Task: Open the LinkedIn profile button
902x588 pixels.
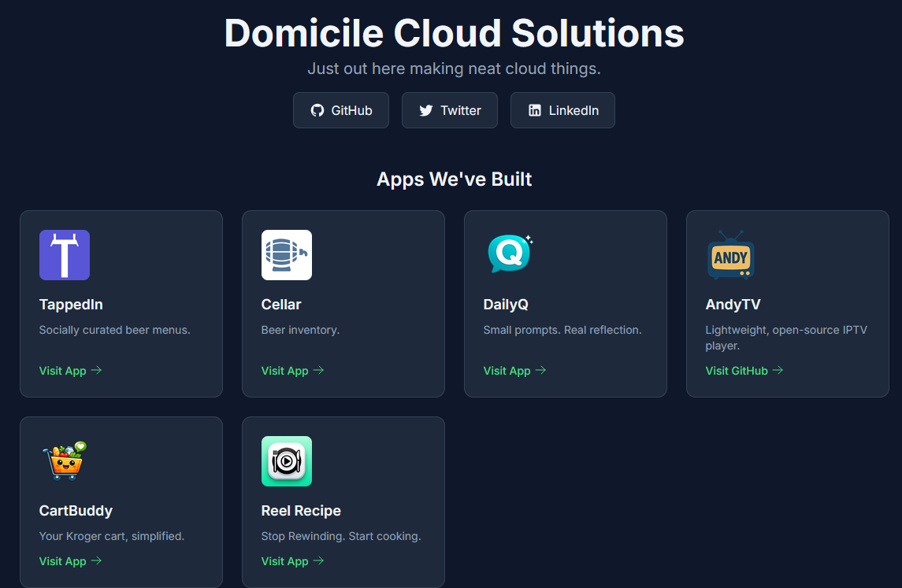Action: (x=562, y=110)
